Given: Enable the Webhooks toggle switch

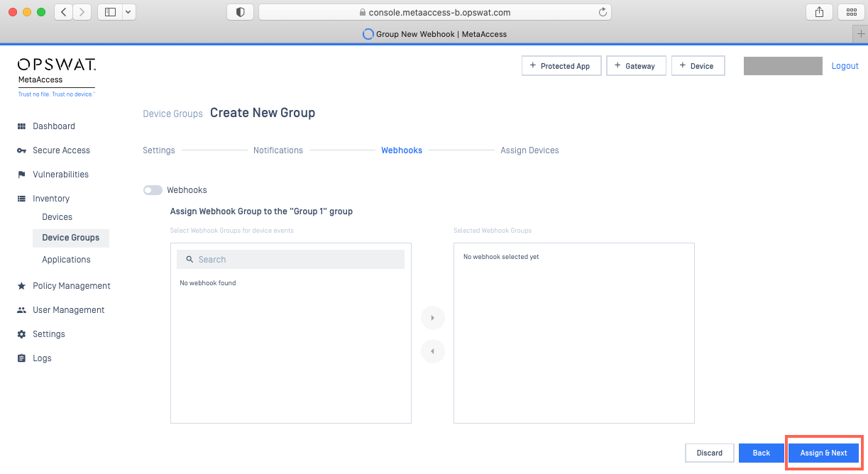Looking at the screenshot, I should [x=153, y=190].
